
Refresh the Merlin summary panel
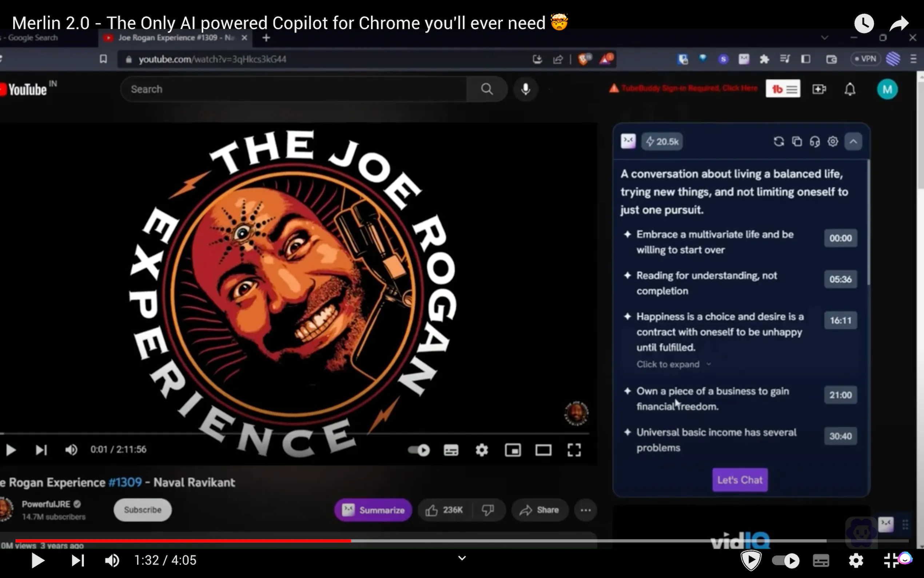[x=778, y=142]
